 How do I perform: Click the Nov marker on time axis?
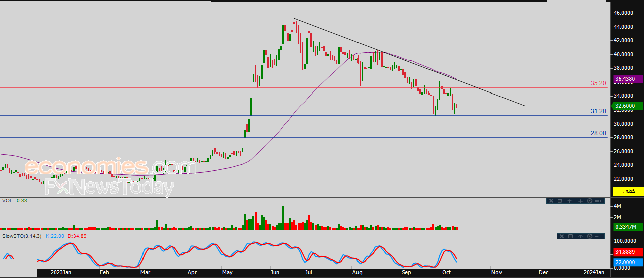496,272
